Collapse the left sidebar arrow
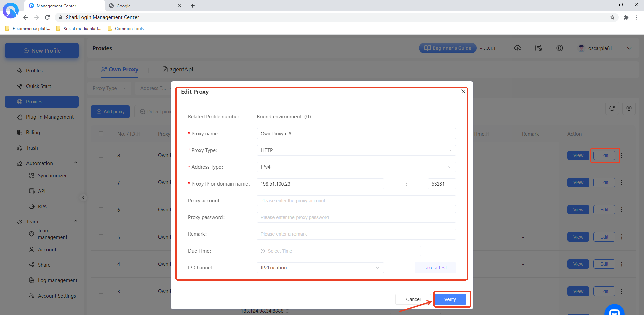644x315 pixels. (83, 198)
